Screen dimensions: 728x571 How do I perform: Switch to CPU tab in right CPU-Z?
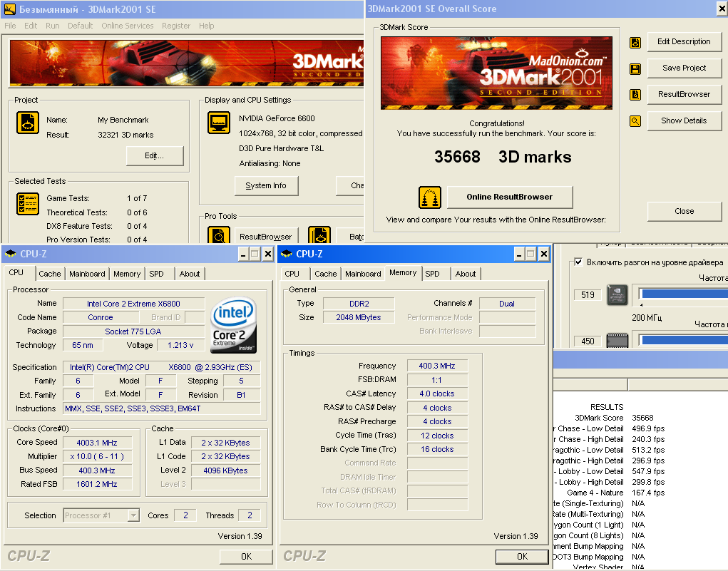[292, 274]
